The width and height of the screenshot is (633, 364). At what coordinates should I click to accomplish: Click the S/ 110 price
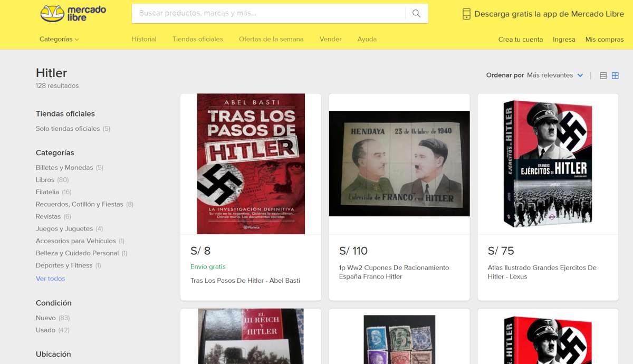(353, 251)
